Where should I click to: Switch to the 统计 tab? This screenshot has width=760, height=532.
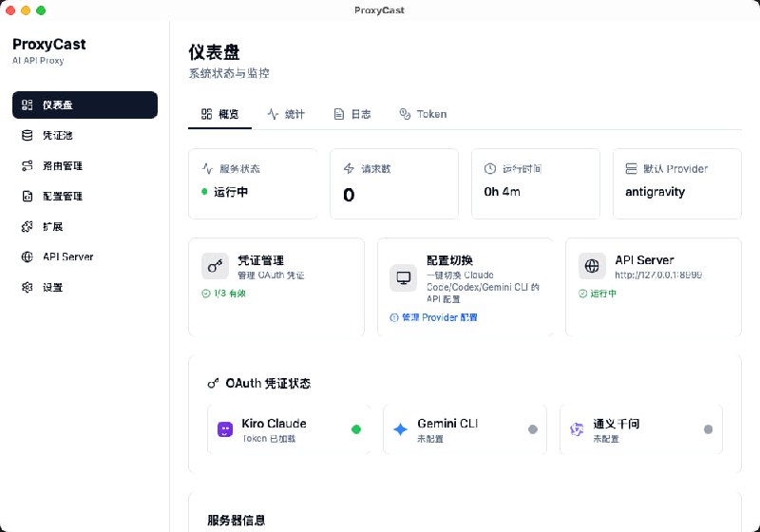[286, 114]
